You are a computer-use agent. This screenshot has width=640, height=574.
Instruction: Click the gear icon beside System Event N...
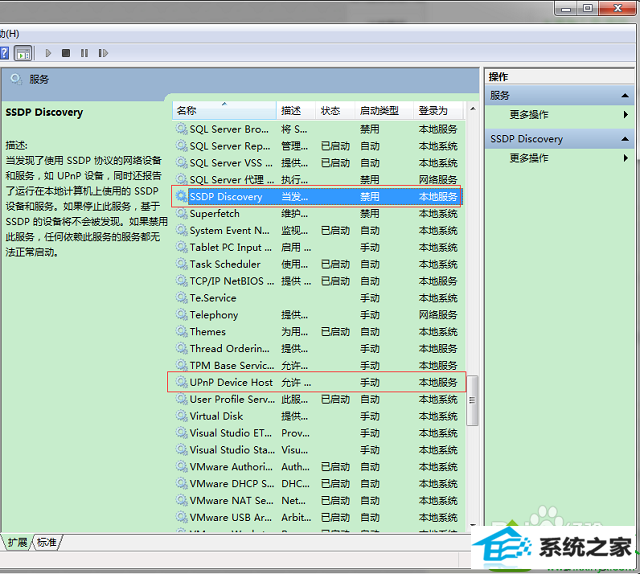(181, 230)
